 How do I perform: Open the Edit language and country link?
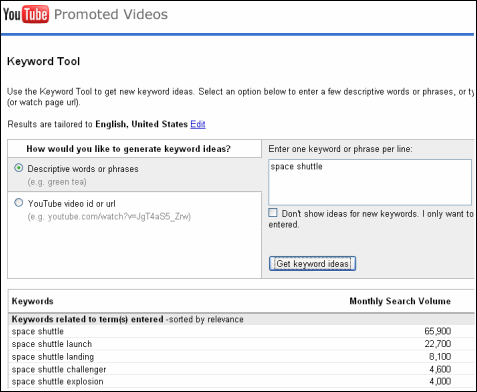coord(198,124)
